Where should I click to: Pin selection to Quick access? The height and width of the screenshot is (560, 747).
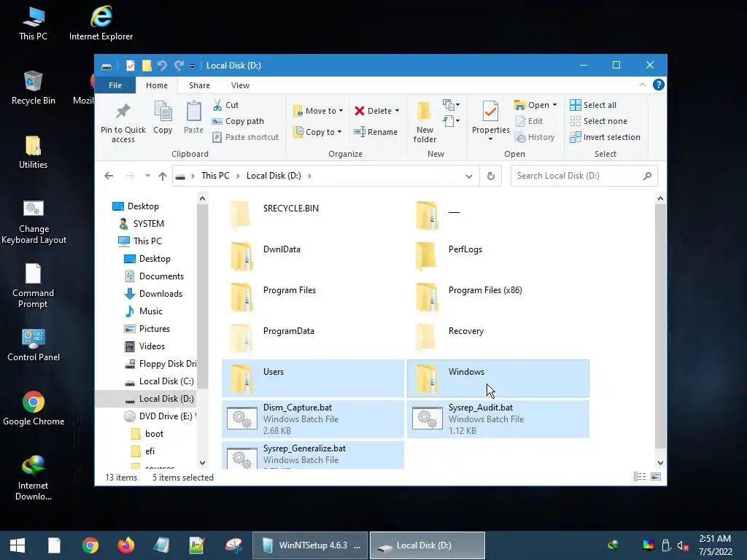[123, 122]
